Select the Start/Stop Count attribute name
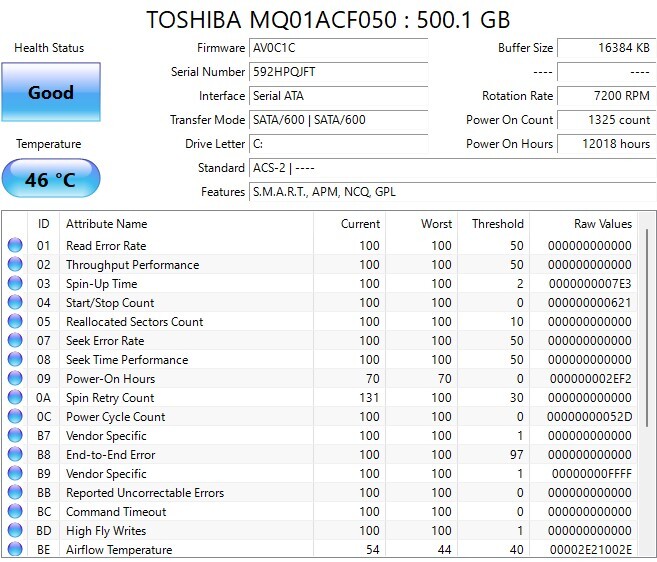Screen dimensions: 657x562 coord(110,303)
